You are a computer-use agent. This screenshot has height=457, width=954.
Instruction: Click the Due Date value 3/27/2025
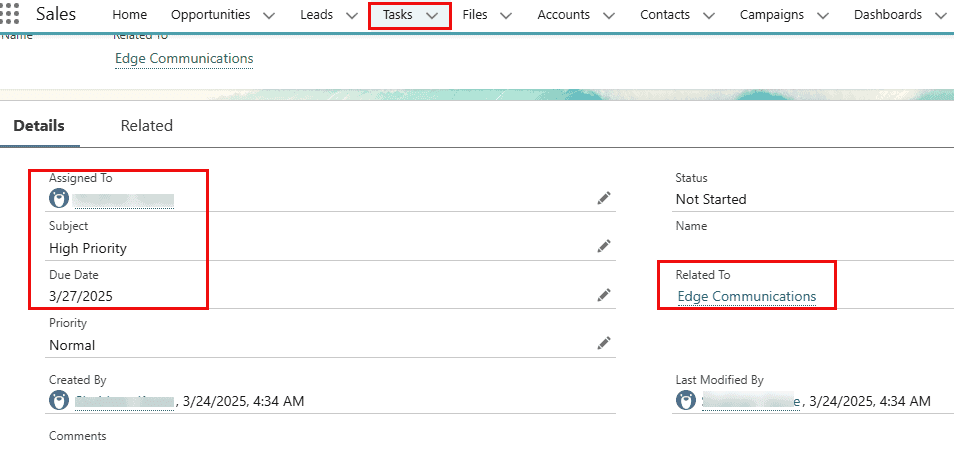[x=81, y=296]
